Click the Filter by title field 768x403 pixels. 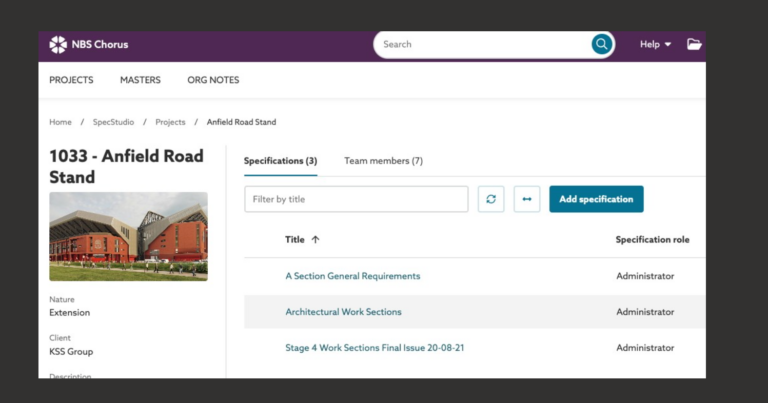[x=356, y=199]
